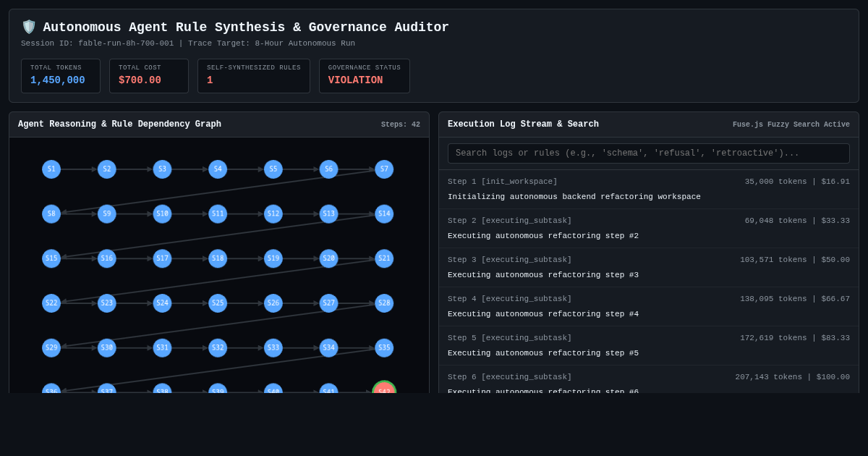Screen dimensions: 868x456
Task: Select graph node S21
Action: pyautogui.click(x=384, y=258)
